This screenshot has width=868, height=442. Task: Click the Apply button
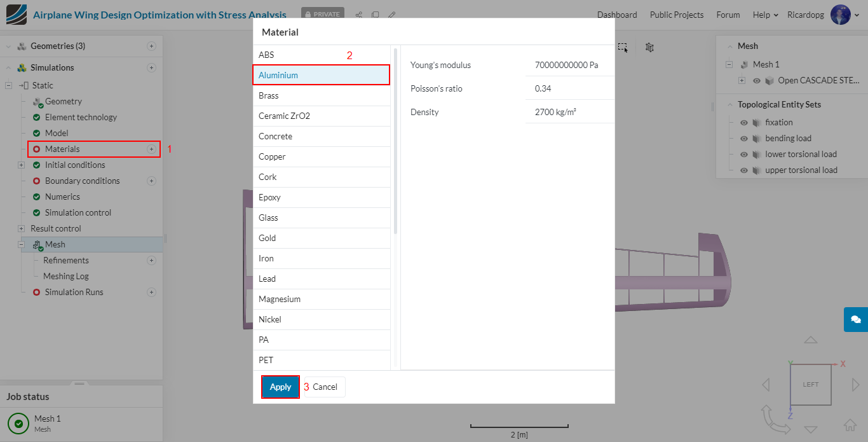coord(280,387)
